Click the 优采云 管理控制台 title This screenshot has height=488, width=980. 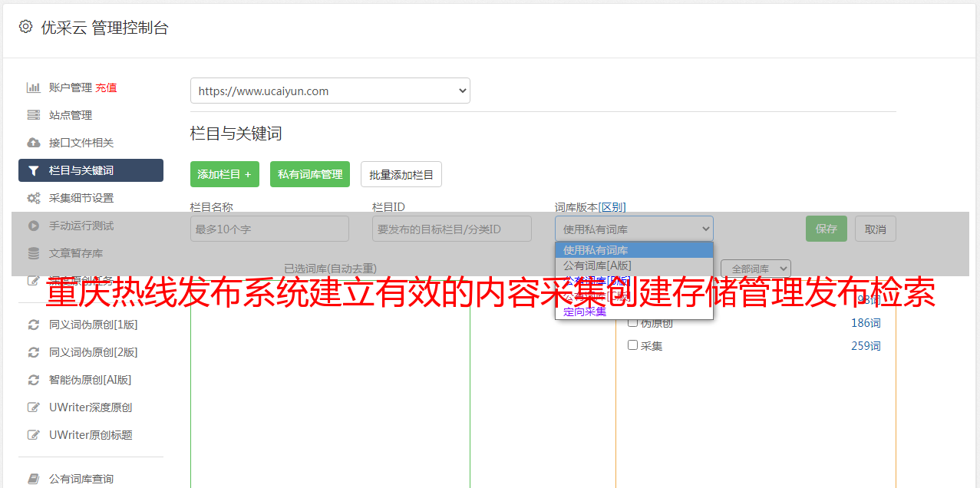click(104, 28)
